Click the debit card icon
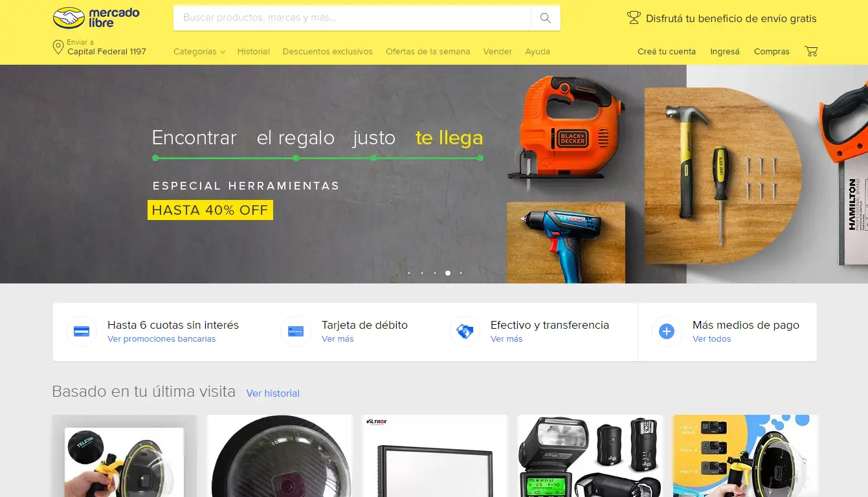The width and height of the screenshot is (868, 497). tap(296, 331)
